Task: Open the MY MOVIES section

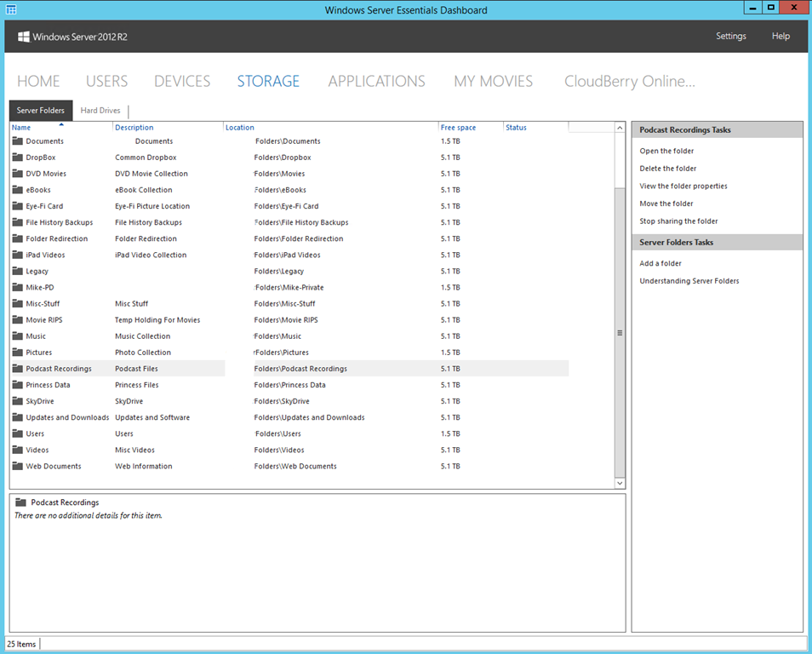Action: (493, 82)
